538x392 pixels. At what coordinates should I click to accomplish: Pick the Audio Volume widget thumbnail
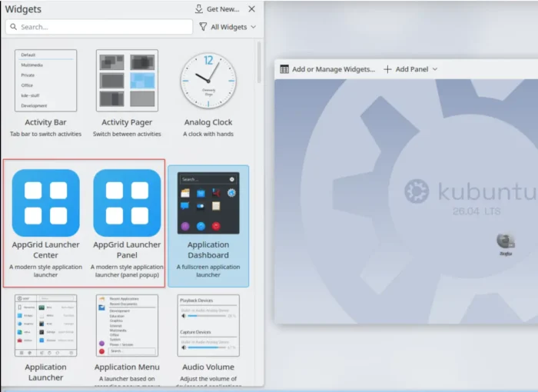click(x=208, y=325)
